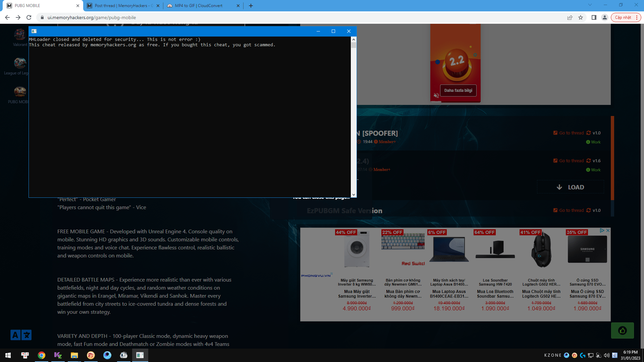Click the Work status of v1.0 spoofer

[x=593, y=142]
